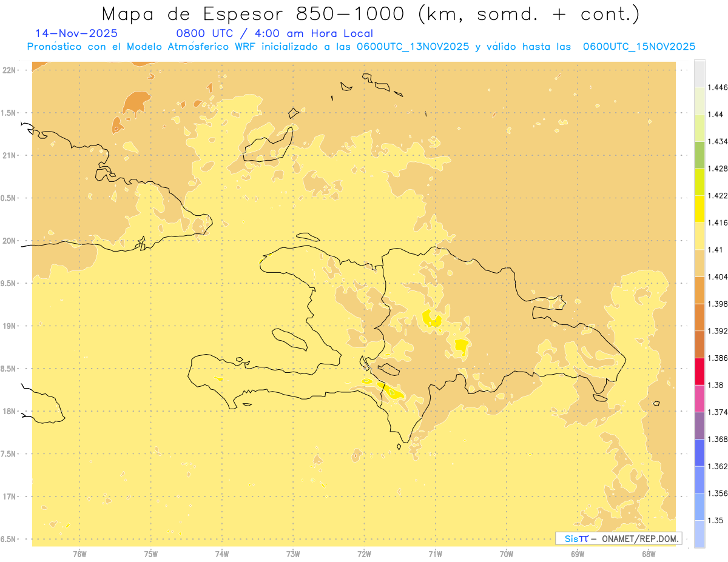Click the 'SisTT - ONAMET/REP.DOM.' credit box
Image resolution: width=728 pixels, height=562 pixels.
tap(618, 538)
